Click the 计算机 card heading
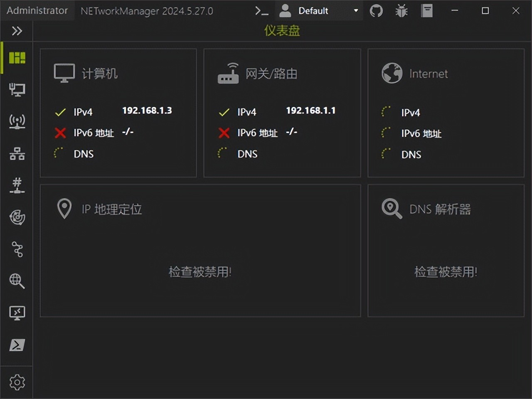Screen dimensions: 532x399 pos(99,74)
